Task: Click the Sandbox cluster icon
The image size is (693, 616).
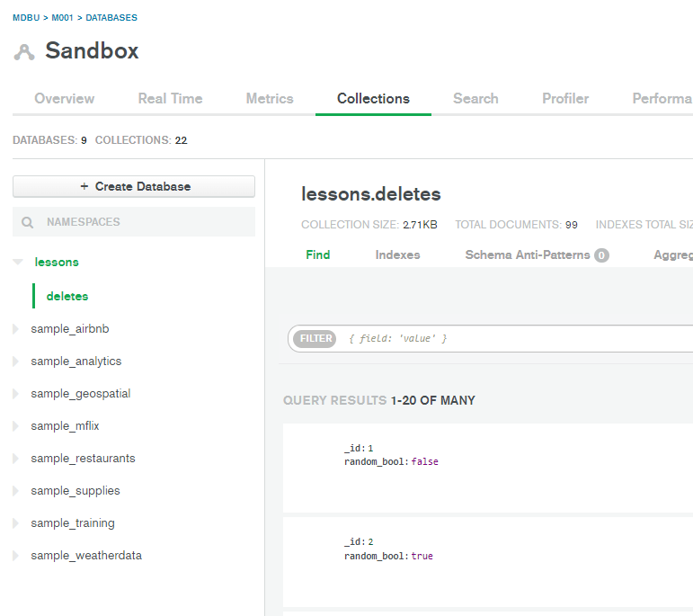Action: tap(23, 52)
